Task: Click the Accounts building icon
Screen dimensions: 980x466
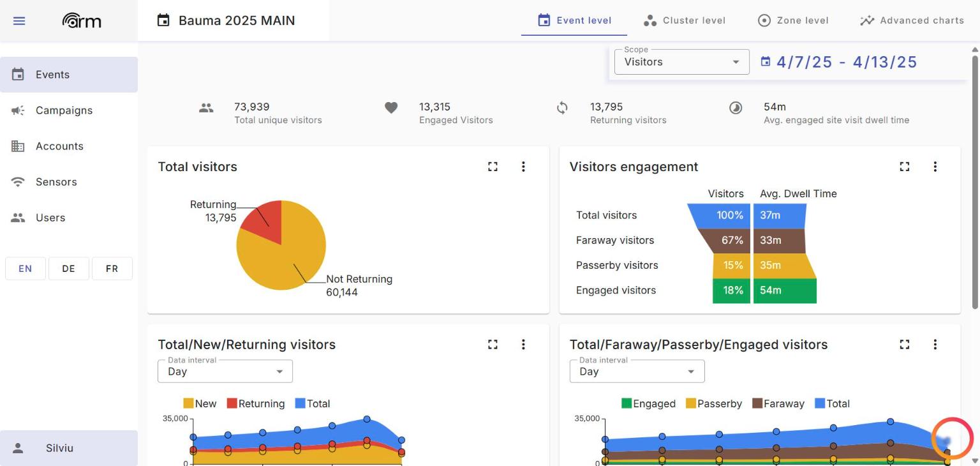Action: click(x=19, y=146)
